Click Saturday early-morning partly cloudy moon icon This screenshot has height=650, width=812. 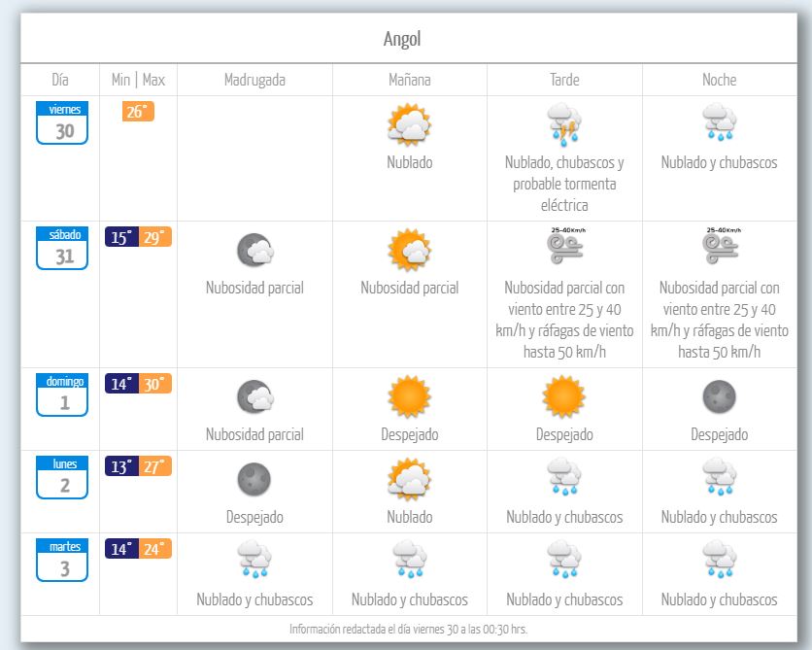(254, 251)
